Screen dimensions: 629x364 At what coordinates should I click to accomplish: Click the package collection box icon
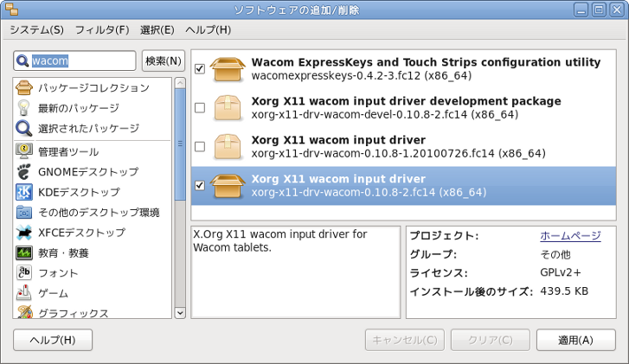(23, 87)
